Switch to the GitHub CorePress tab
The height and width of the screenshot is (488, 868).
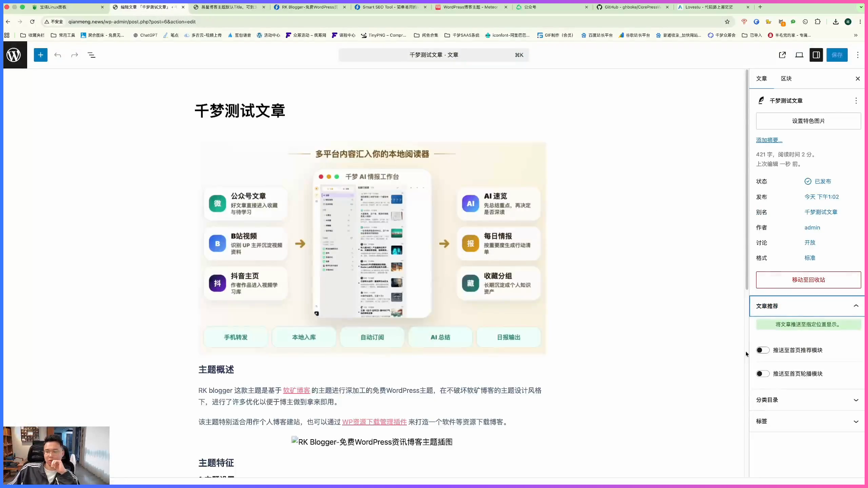click(x=633, y=7)
